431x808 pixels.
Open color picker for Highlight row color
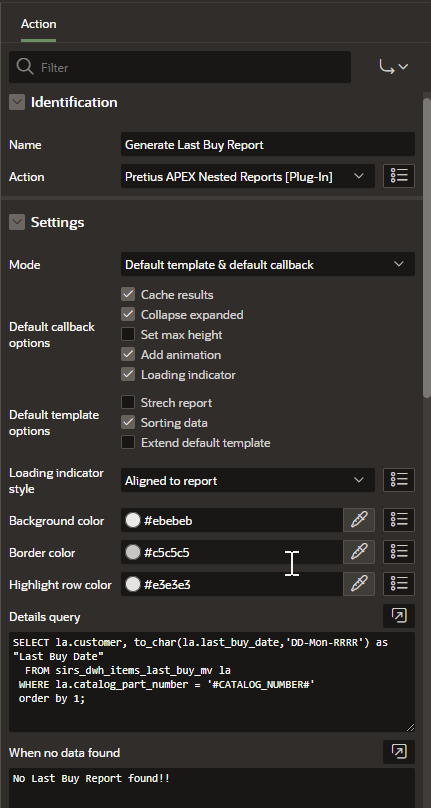click(359, 584)
